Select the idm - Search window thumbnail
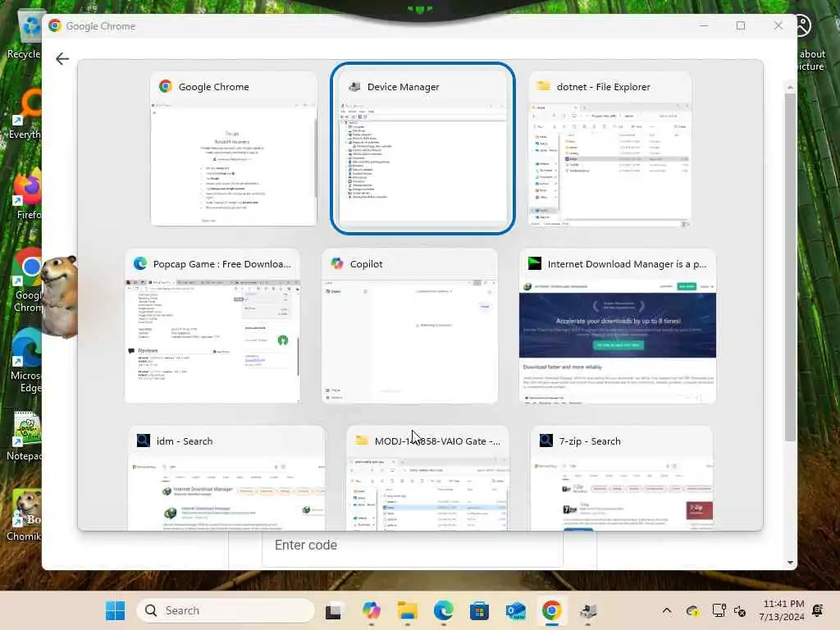This screenshot has height=630, width=840. coord(226,478)
